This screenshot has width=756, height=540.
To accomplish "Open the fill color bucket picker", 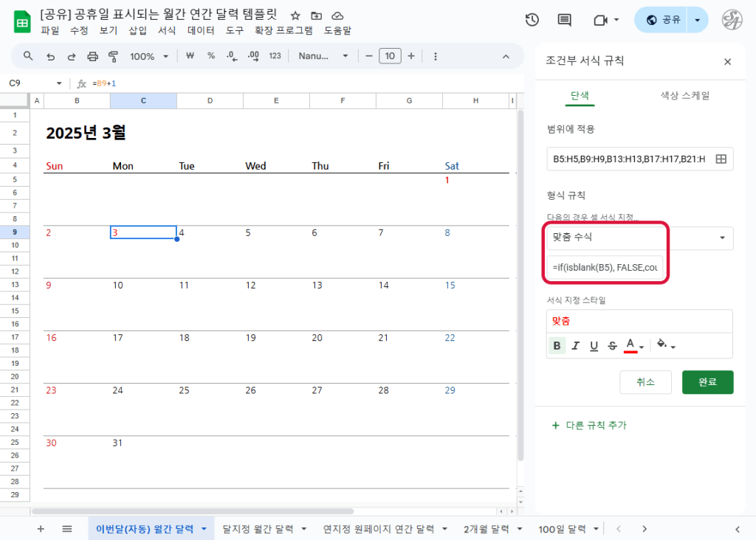I will click(665, 345).
